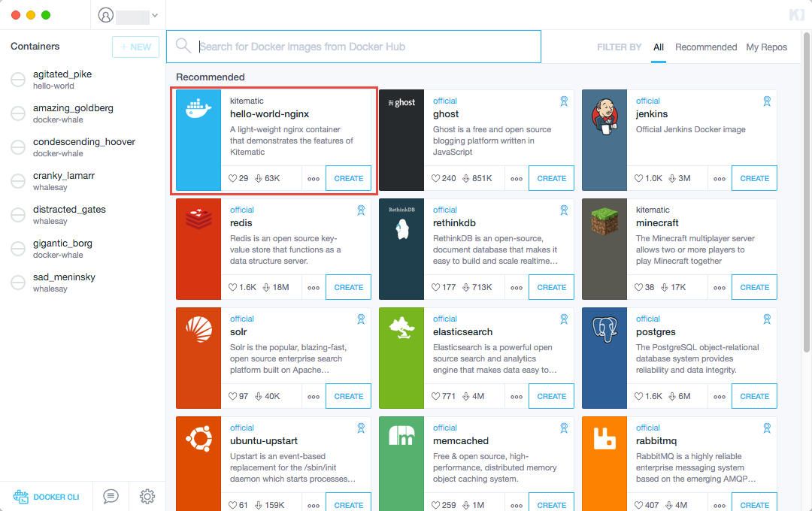Screen dimensions: 812x511
Task: Open more options for elasticsearch
Action: coord(517,397)
